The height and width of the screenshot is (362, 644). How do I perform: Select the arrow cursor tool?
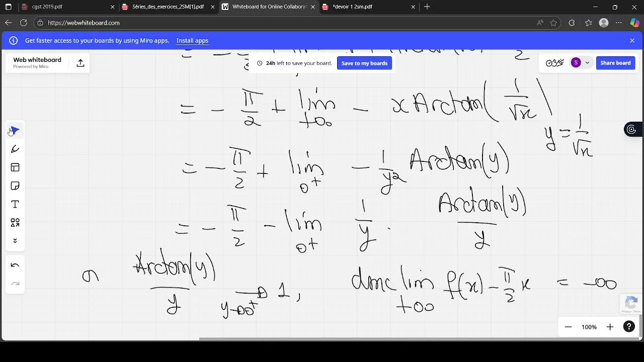(15, 131)
